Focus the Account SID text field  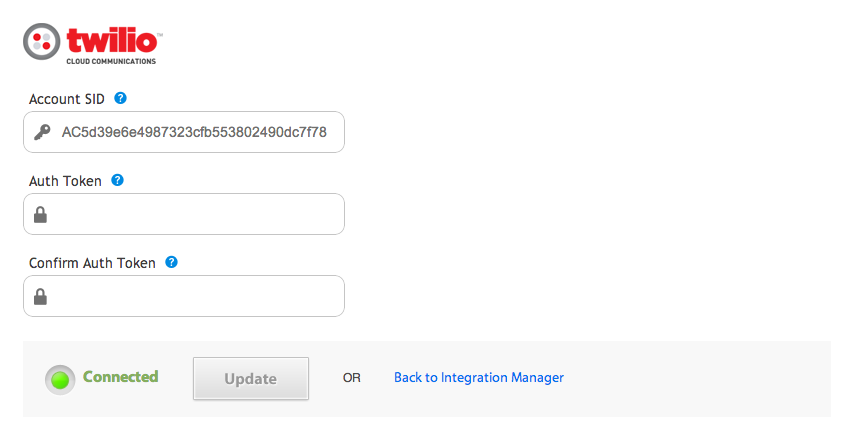pos(184,132)
